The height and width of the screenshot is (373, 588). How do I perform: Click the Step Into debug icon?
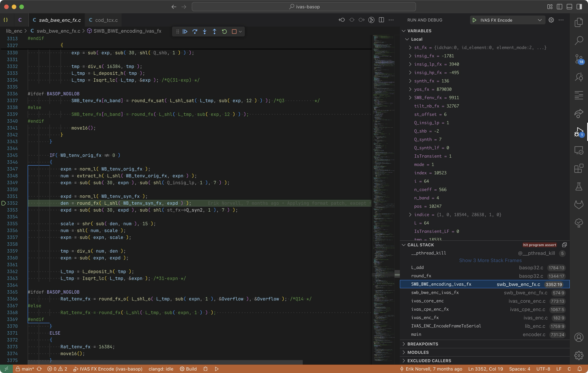[205, 32]
